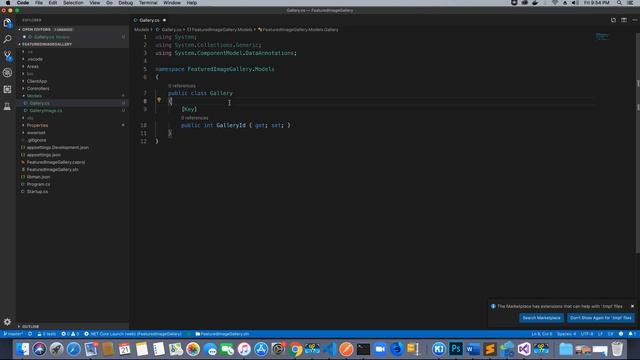Click the Open Changes icon in editor toolbar
This screenshot has height=360, width=640.
613,20
